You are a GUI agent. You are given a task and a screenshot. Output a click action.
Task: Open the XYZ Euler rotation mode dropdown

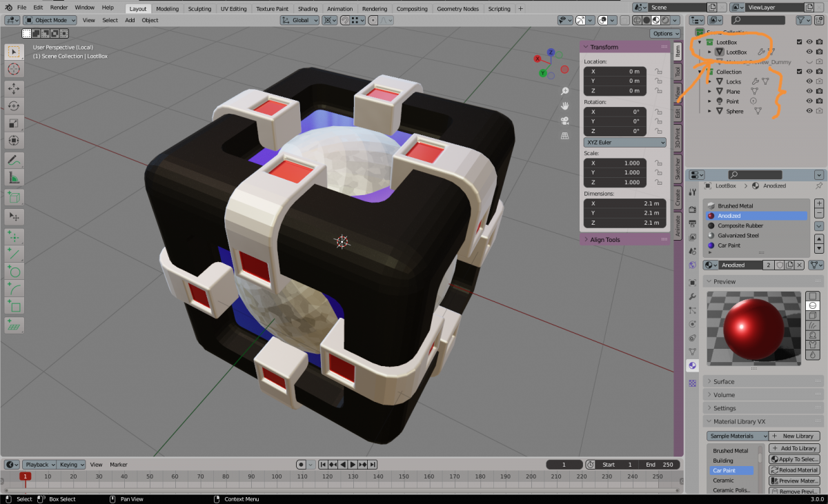tap(624, 142)
